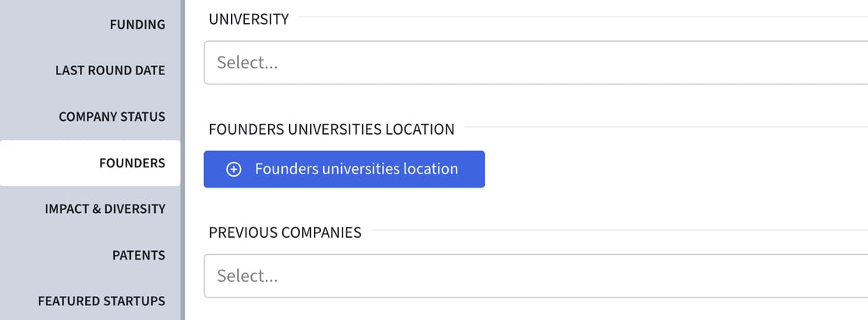This screenshot has width=868, height=320.
Task: Click the University "Select..." placeholder text
Action: 247,63
